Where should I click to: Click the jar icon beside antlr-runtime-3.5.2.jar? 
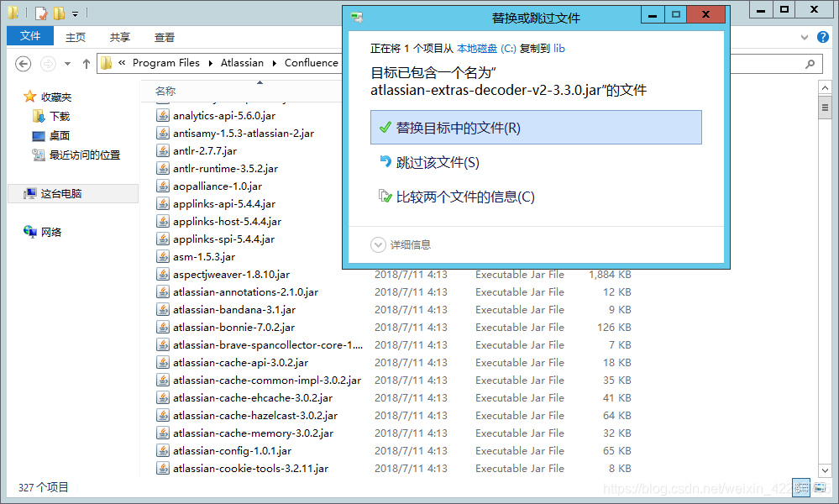(x=163, y=169)
